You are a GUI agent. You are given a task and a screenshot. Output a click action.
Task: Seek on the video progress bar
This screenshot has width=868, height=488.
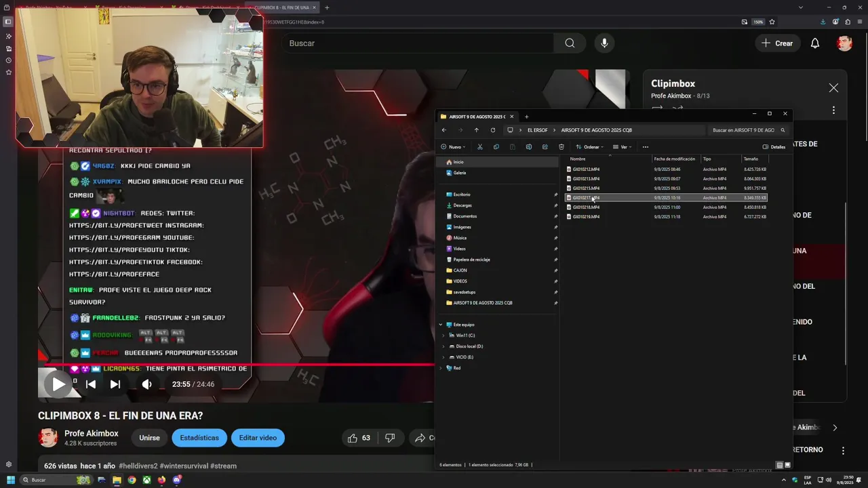click(x=236, y=365)
